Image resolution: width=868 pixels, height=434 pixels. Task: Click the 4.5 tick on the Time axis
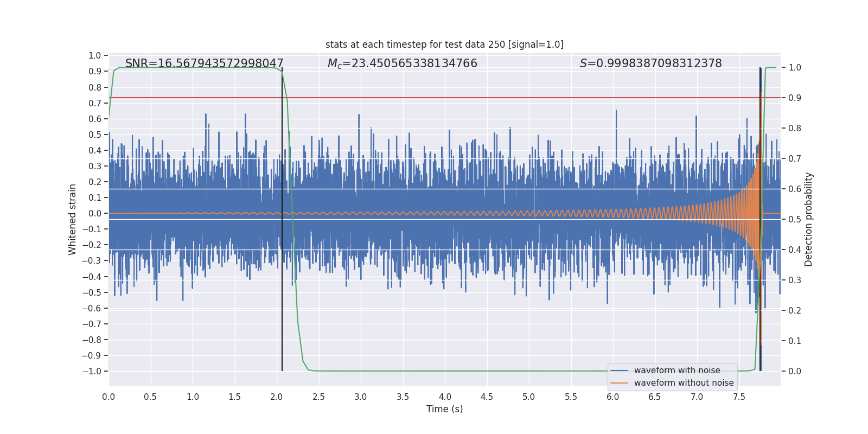pyautogui.click(x=487, y=397)
